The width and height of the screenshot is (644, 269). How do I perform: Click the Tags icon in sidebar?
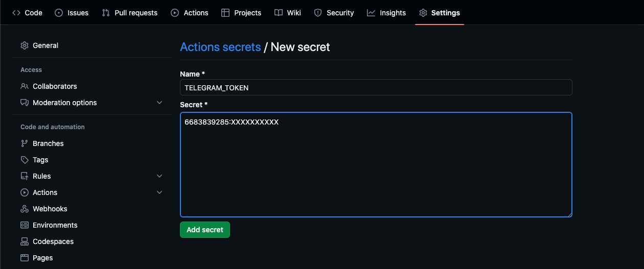[25, 160]
